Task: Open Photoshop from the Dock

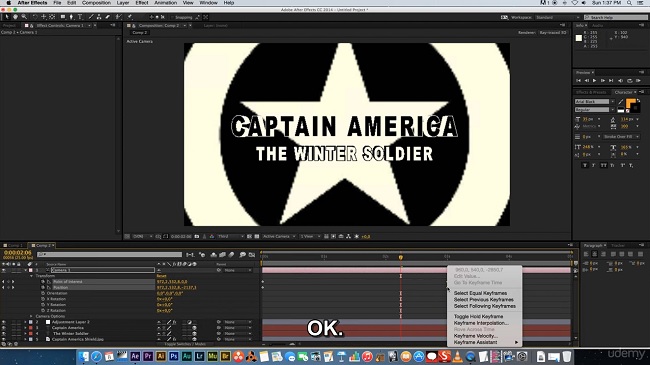Action: (x=174, y=356)
